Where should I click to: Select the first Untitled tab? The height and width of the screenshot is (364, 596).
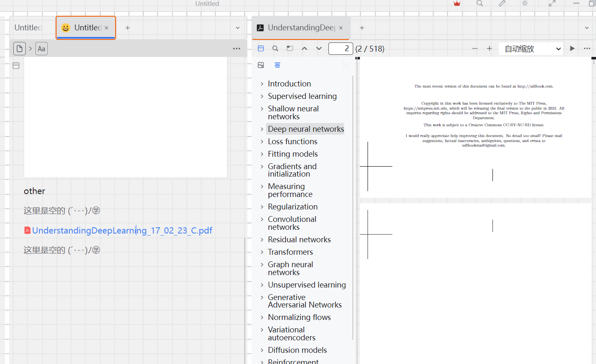point(28,28)
